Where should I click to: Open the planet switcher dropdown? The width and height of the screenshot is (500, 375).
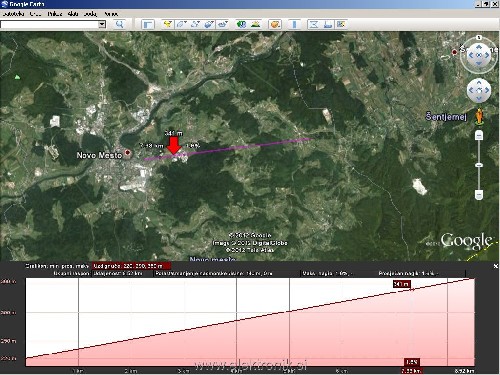click(x=275, y=24)
